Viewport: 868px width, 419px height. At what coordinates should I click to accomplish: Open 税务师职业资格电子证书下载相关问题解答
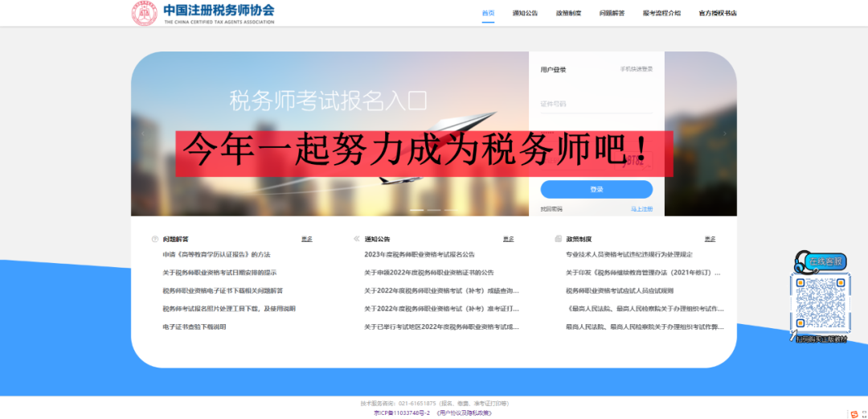point(223,290)
